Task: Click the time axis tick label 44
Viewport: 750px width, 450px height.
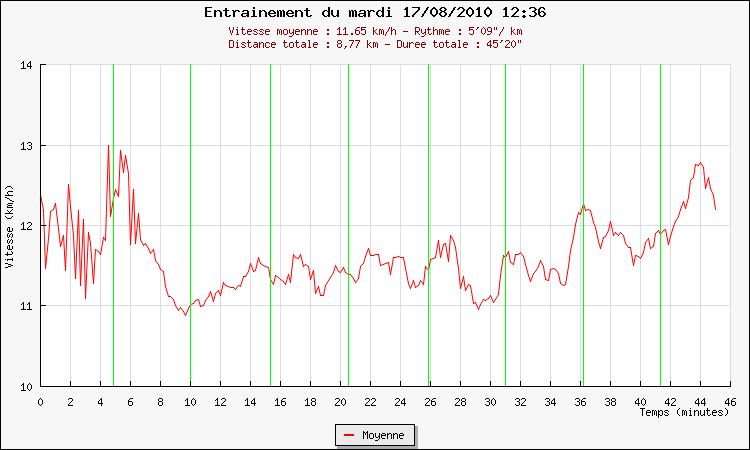Action: point(700,402)
